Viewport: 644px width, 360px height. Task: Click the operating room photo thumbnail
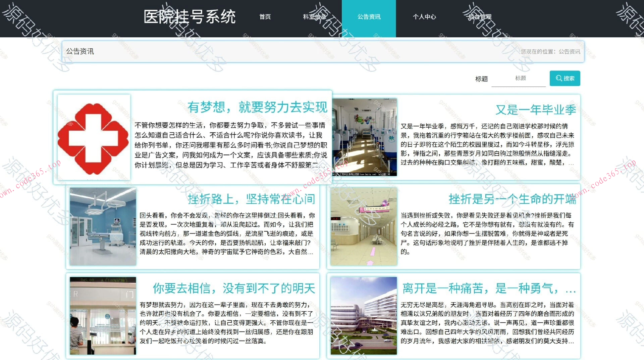[103, 225]
